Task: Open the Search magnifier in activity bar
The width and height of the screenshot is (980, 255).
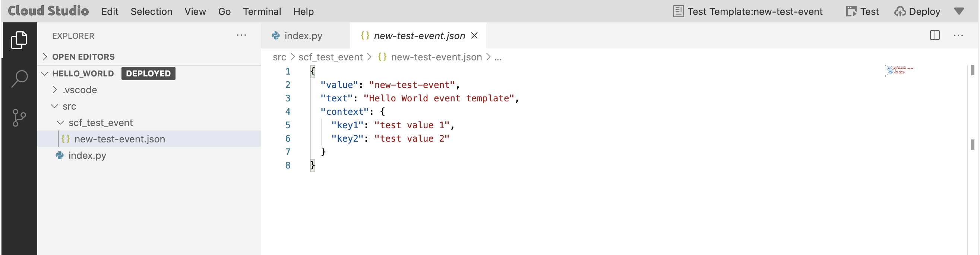Action: point(19,79)
